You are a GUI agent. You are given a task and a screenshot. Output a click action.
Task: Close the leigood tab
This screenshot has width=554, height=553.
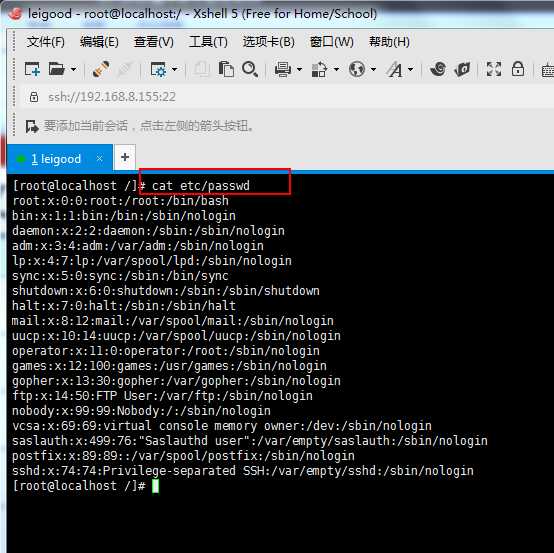(100, 158)
